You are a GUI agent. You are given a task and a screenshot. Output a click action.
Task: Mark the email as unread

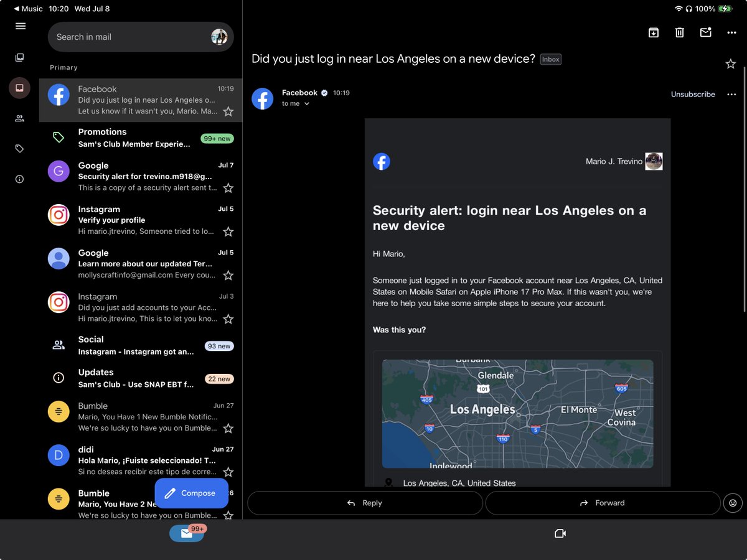(705, 32)
